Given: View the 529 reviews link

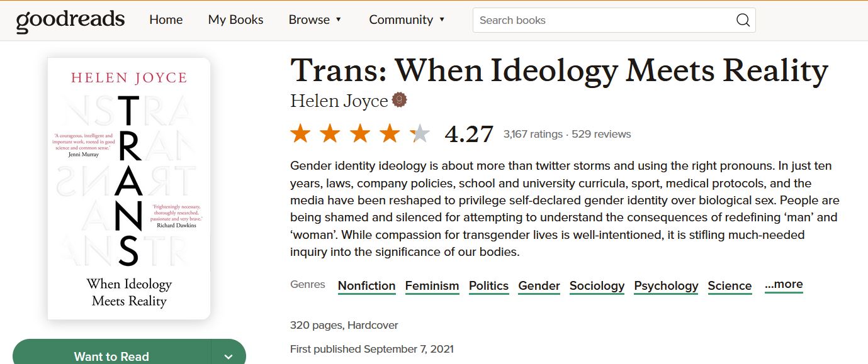Looking at the screenshot, I should pyautogui.click(x=601, y=134).
